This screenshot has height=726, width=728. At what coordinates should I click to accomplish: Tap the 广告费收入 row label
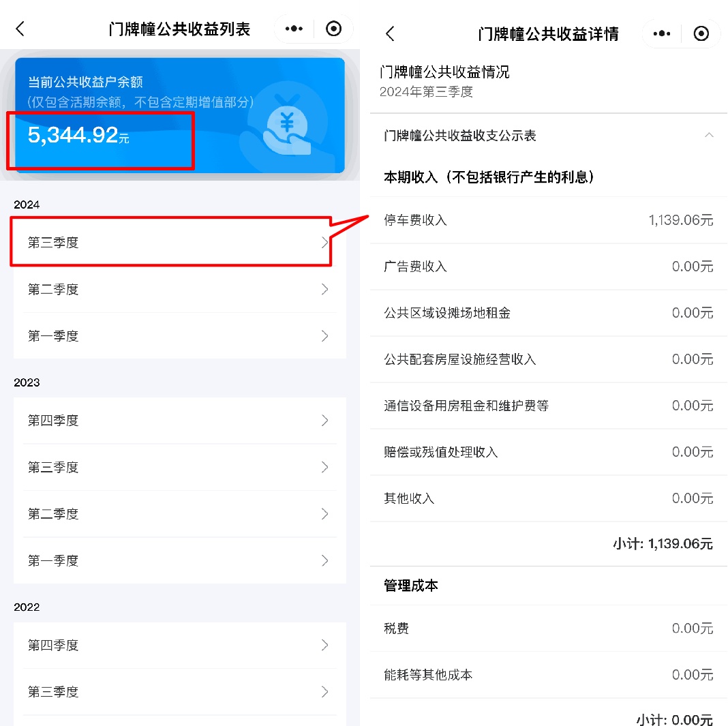coord(415,267)
